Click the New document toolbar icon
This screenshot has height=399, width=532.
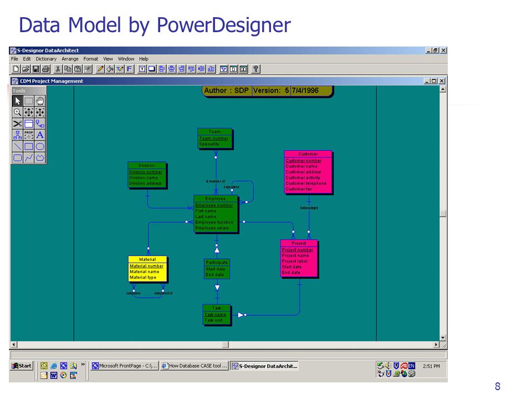(16, 69)
